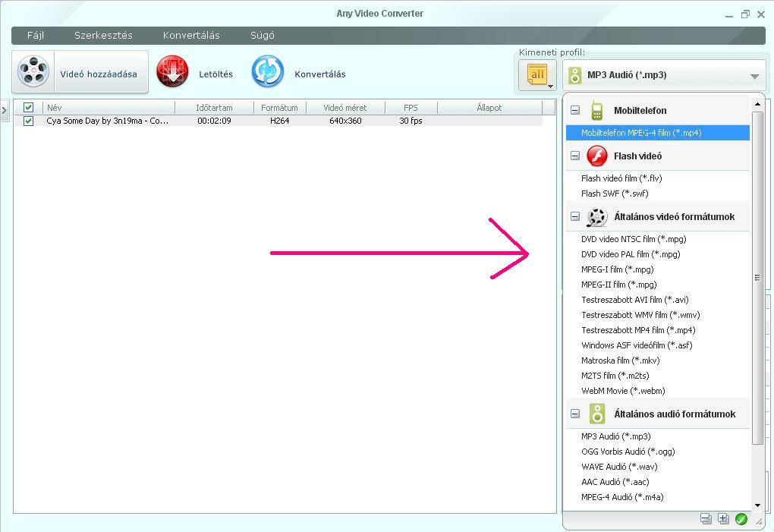Sort list by Időtartam column header
Screen dimensions: 774x532
click(x=214, y=108)
